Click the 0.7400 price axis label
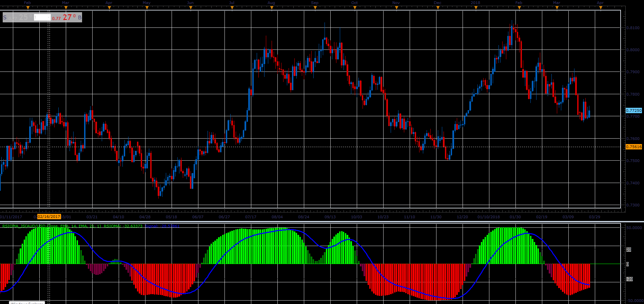 click(633, 183)
